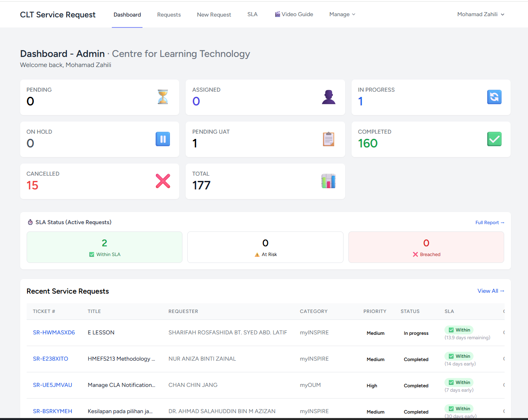The image size is (528, 420).
Task: Click the Within badge for SR-HWMASXD6
Action: pos(459,330)
